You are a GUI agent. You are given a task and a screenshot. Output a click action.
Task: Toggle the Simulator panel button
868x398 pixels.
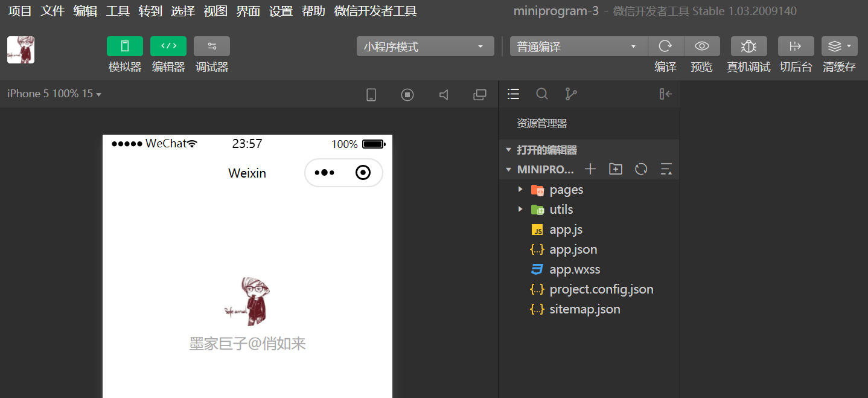pyautogui.click(x=125, y=46)
